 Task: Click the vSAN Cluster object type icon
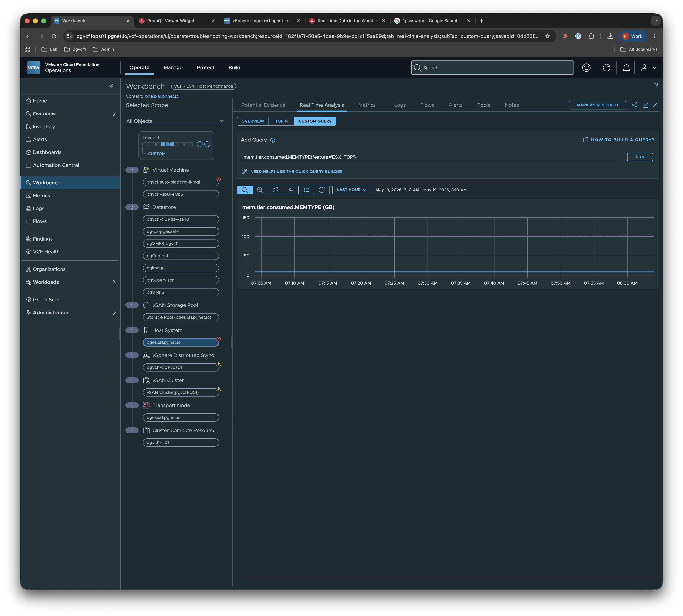pos(146,380)
